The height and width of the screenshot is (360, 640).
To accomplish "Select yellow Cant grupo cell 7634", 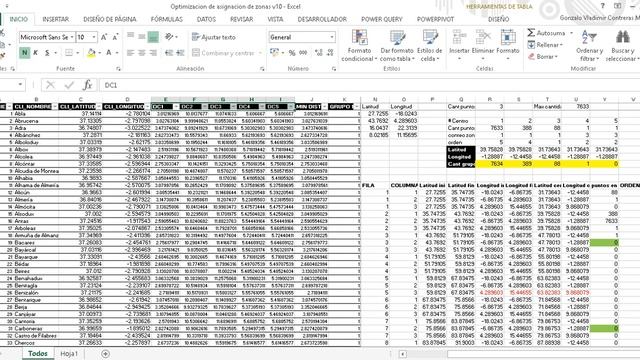I will [x=490, y=164].
